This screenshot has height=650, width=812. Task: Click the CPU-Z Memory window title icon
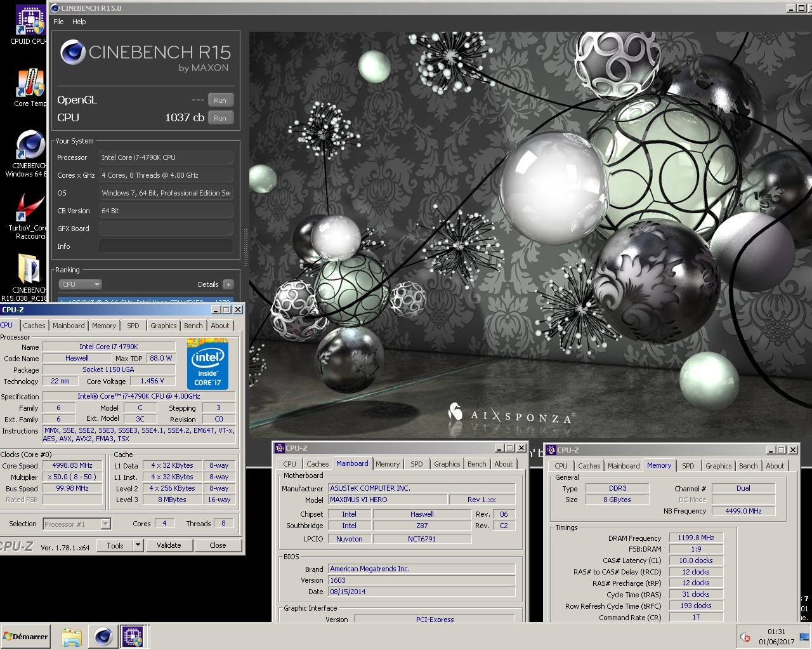[551, 450]
